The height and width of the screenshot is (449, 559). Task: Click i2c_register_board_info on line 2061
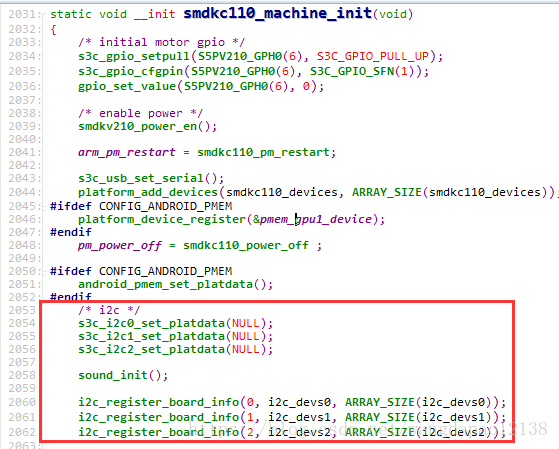159,418
